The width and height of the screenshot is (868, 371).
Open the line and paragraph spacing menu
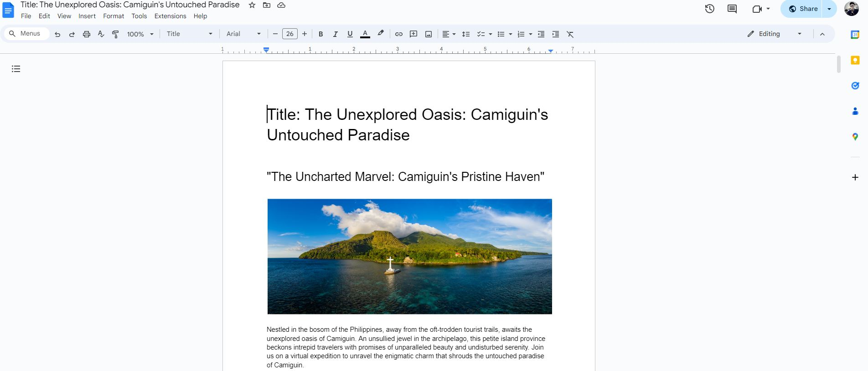pos(465,34)
